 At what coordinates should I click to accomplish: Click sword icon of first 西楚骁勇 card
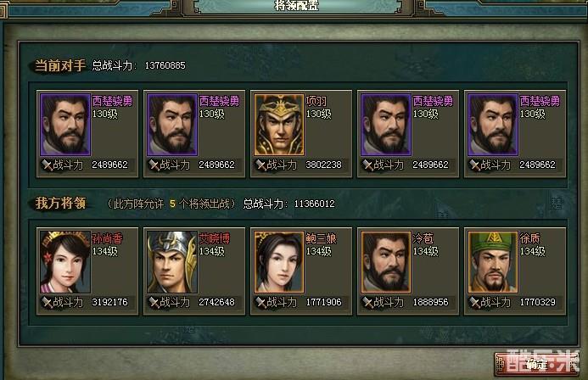pos(47,165)
